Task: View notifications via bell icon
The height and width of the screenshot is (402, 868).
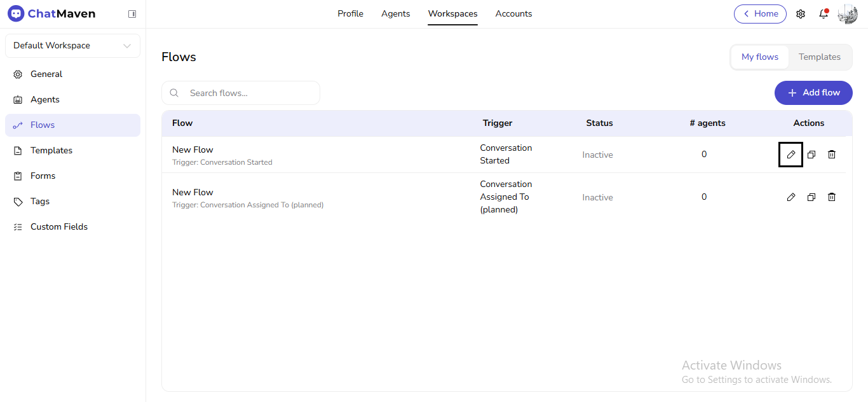Action: [x=823, y=13]
